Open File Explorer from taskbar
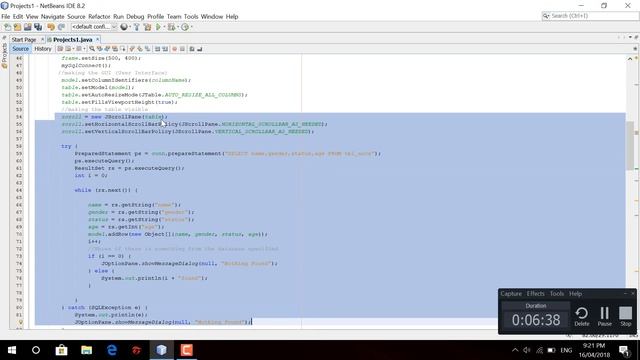The width and height of the screenshot is (640, 360). click(87, 350)
